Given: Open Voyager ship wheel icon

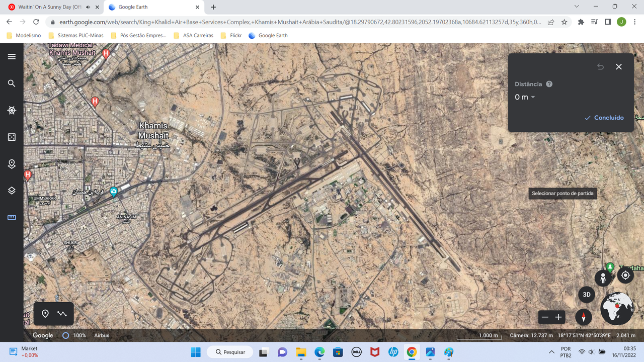Looking at the screenshot, I should [12, 110].
